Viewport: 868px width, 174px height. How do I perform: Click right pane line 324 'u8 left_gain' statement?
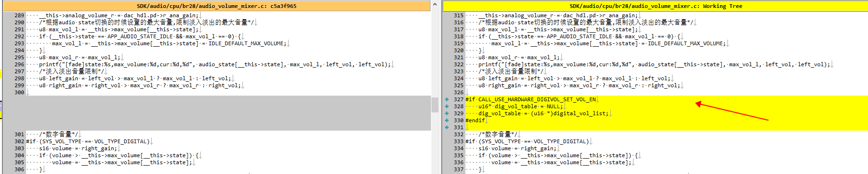tap(574, 78)
